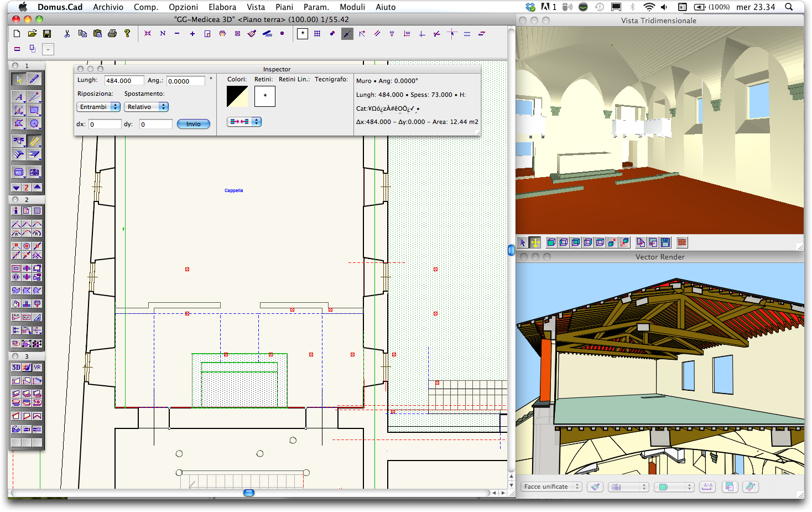Click the red 2 floor level icon

pyautogui.click(x=27, y=188)
